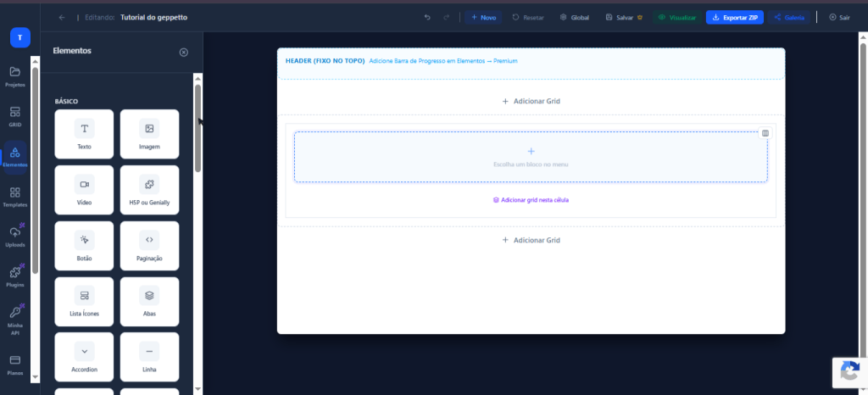The width and height of the screenshot is (868, 395).
Task: Click the undo arrow in the top toolbar
Action: tap(427, 17)
